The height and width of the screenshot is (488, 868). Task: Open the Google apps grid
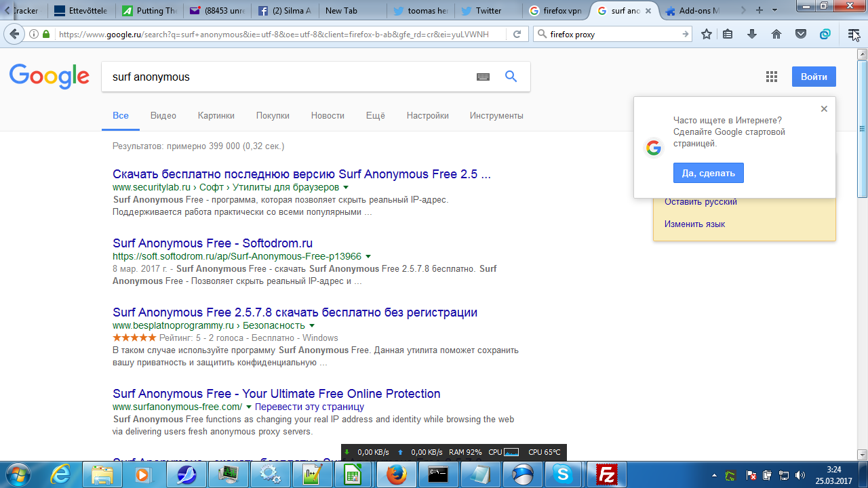click(x=772, y=77)
